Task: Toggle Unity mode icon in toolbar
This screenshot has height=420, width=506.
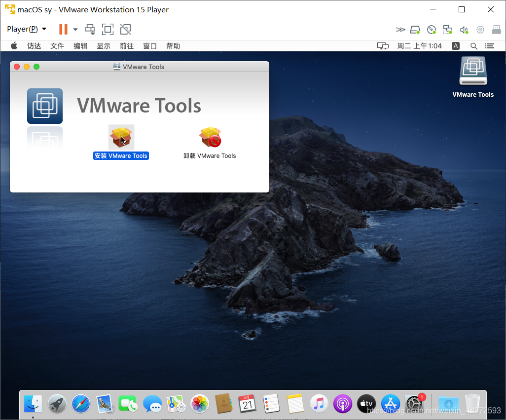Action: coord(125,29)
